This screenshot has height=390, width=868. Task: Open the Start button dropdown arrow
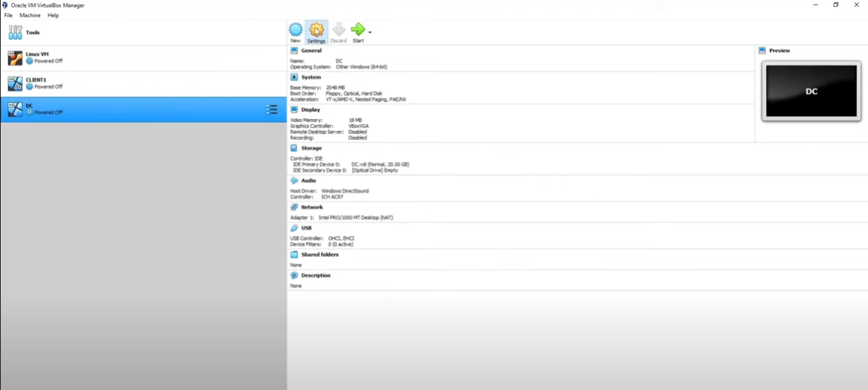[x=370, y=32]
